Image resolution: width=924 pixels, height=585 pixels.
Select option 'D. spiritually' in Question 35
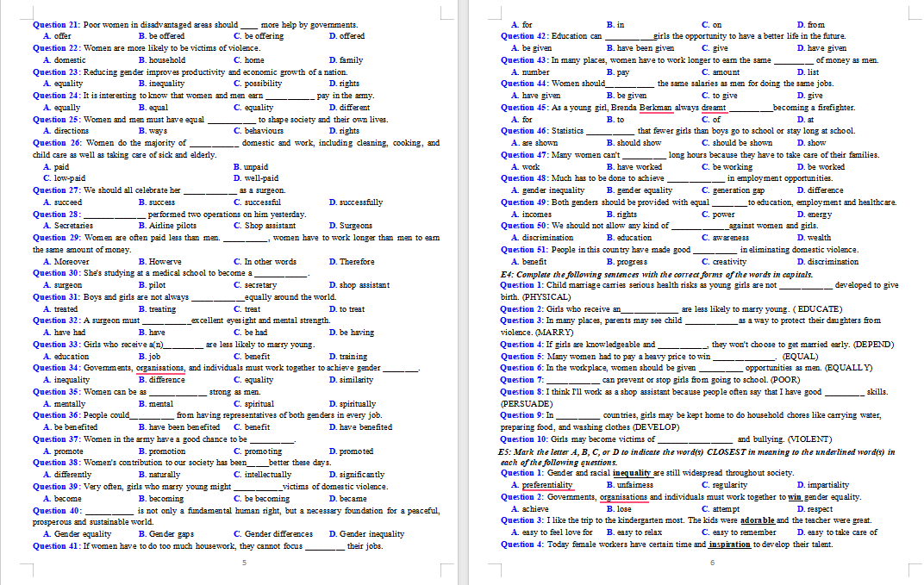353,404
